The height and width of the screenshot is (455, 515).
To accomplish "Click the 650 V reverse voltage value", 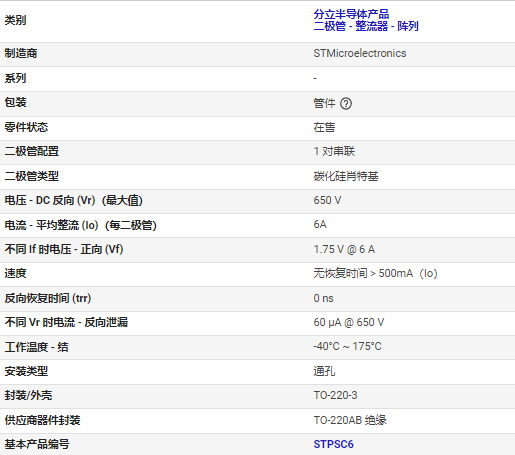I will [x=327, y=200].
